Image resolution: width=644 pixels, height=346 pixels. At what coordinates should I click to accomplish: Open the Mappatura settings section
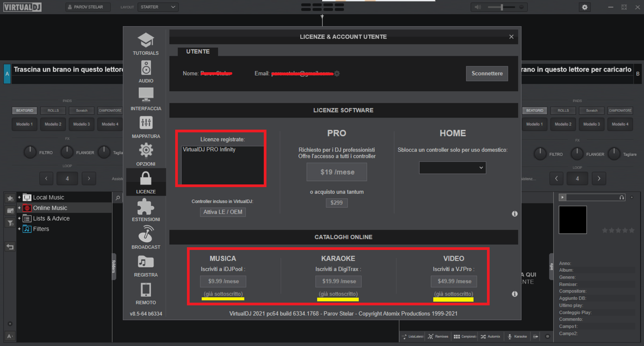[x=145, y=127]
